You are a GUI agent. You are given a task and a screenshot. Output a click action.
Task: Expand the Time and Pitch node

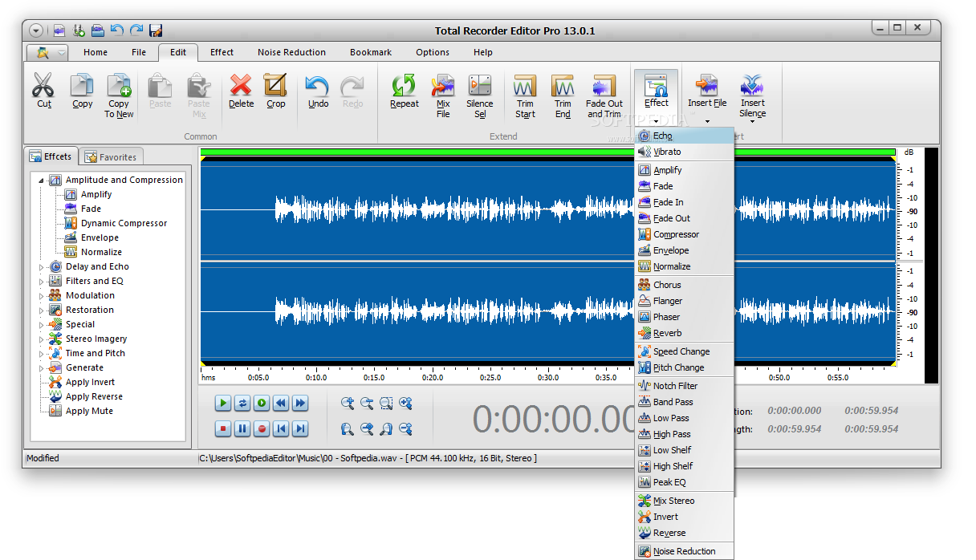point(42,354)
